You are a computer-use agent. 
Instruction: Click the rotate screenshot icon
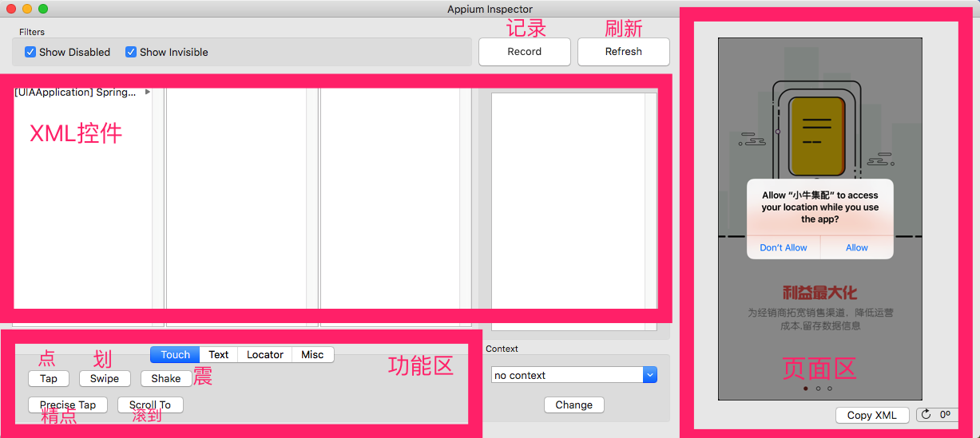tap(926, 415)
